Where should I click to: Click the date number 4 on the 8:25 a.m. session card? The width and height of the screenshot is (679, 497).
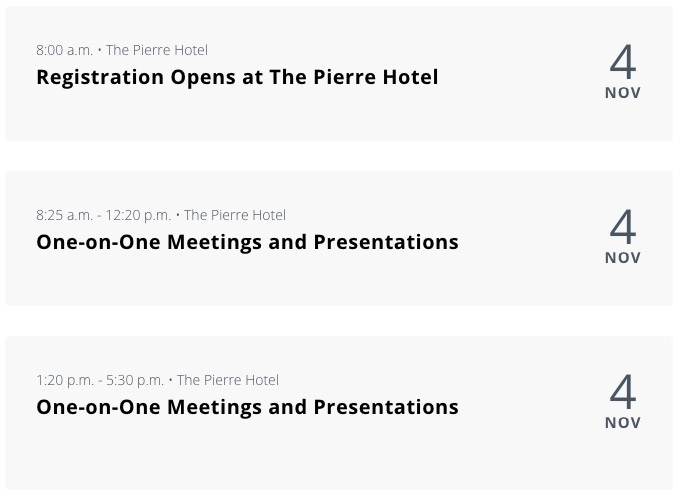click(x=622, y=227)
